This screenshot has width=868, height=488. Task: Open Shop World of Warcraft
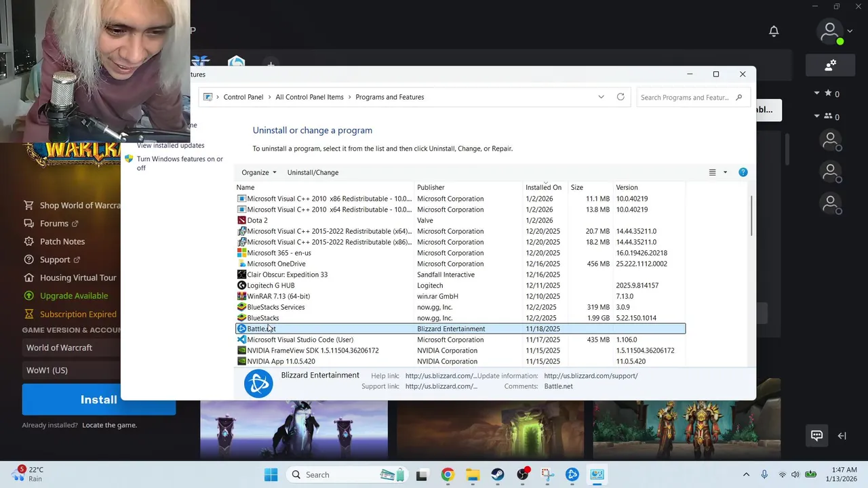click(72, 205)
